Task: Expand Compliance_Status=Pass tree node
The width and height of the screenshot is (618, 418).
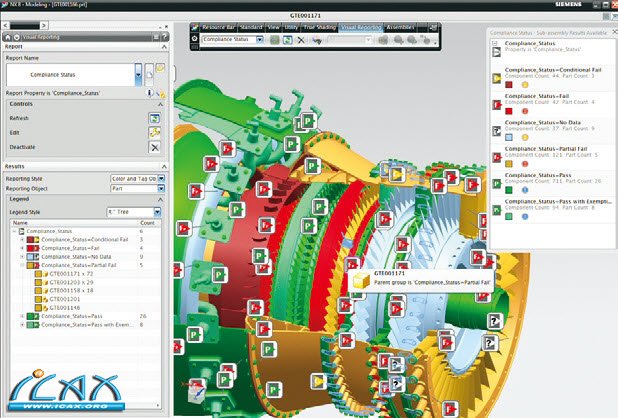Action: pyautogui.click(x=22, y=316)
